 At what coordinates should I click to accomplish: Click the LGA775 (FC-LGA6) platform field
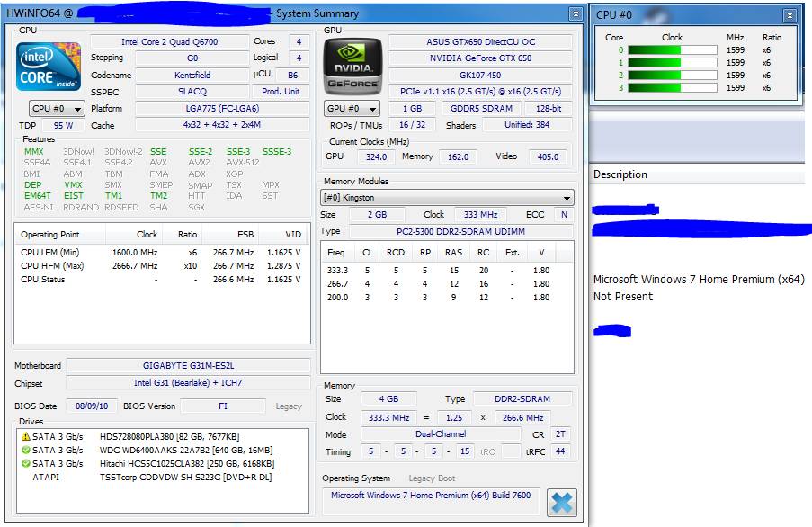[x=222, y=109]
